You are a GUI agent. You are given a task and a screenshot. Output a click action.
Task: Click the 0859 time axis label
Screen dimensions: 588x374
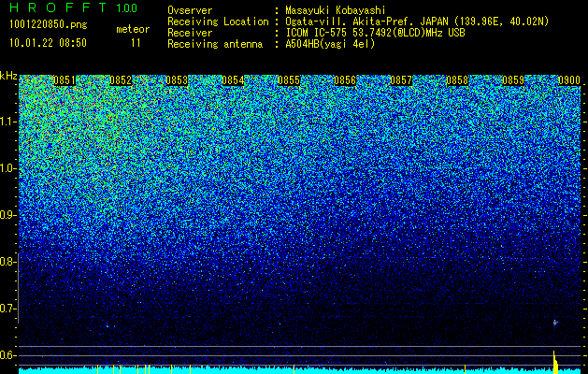point(514,80)
